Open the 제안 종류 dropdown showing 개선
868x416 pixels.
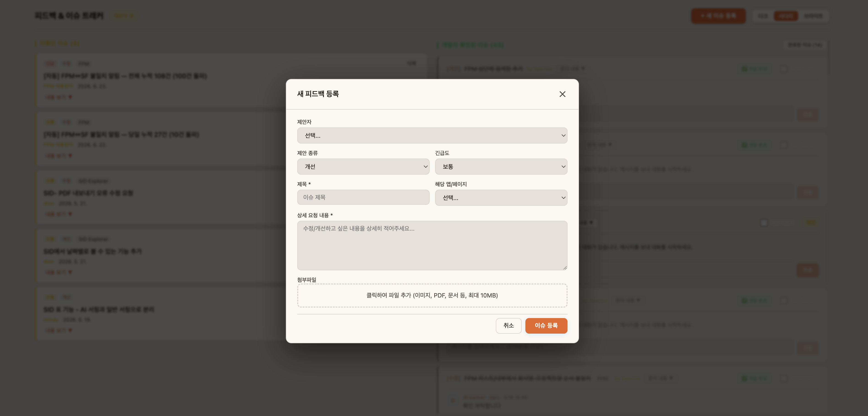[x=363, y=167]
